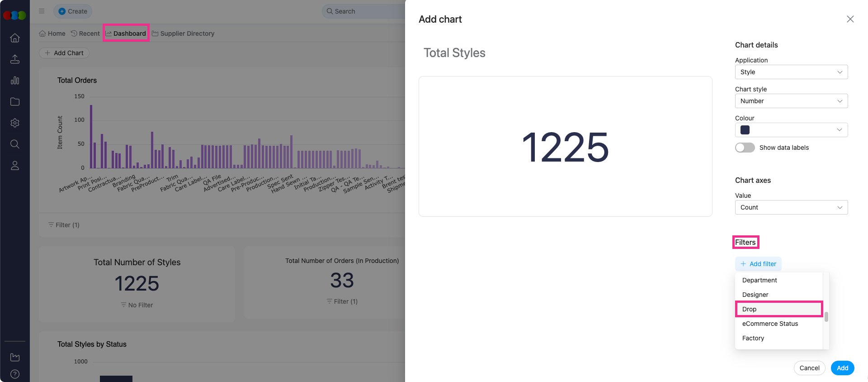The image size is (868, 382).
Task: Toggle the Filter (1) option under Total Orders
Action: pyautogui.click(x=63, y=224)
